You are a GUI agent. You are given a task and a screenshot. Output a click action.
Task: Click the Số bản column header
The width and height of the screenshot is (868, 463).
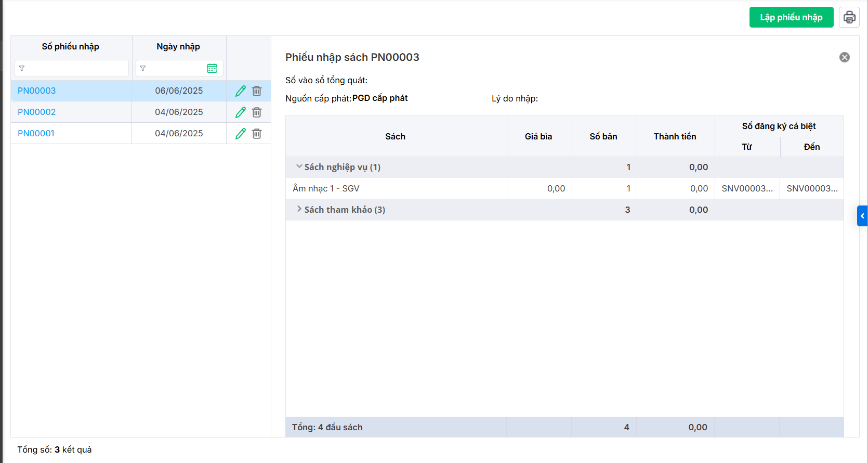click(x=604, y=136)
